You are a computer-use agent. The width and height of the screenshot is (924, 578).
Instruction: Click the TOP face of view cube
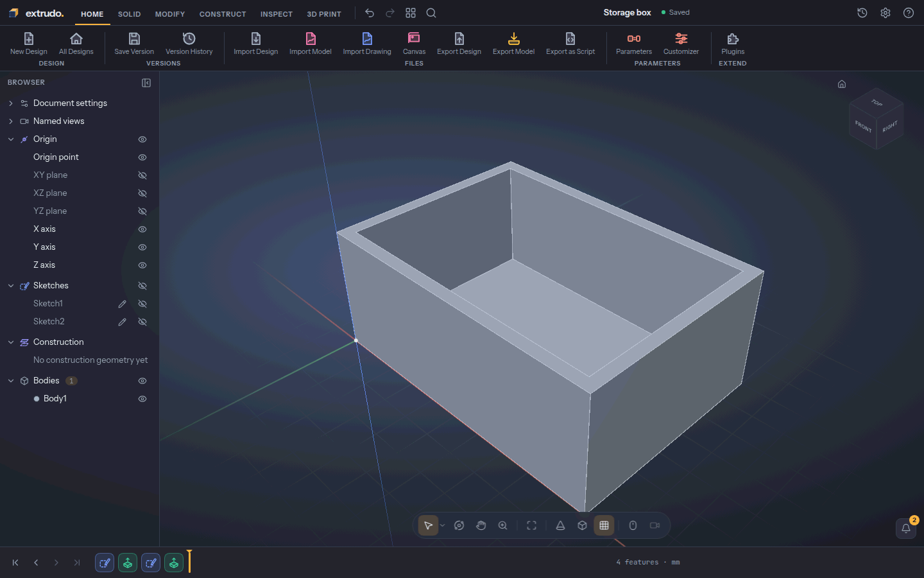pos(877,102)
